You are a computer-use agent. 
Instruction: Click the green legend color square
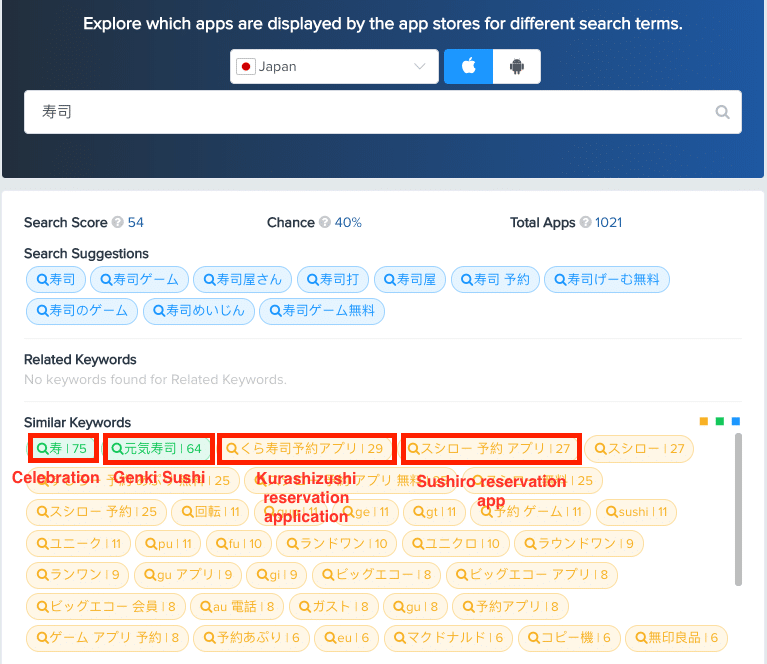[x=720, y=421]
